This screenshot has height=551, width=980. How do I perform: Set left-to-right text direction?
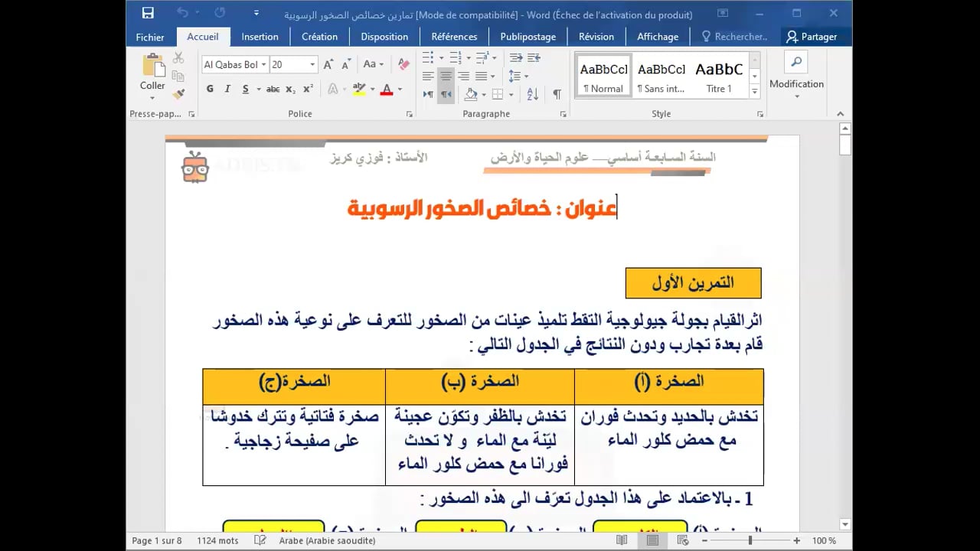point(428,94)
